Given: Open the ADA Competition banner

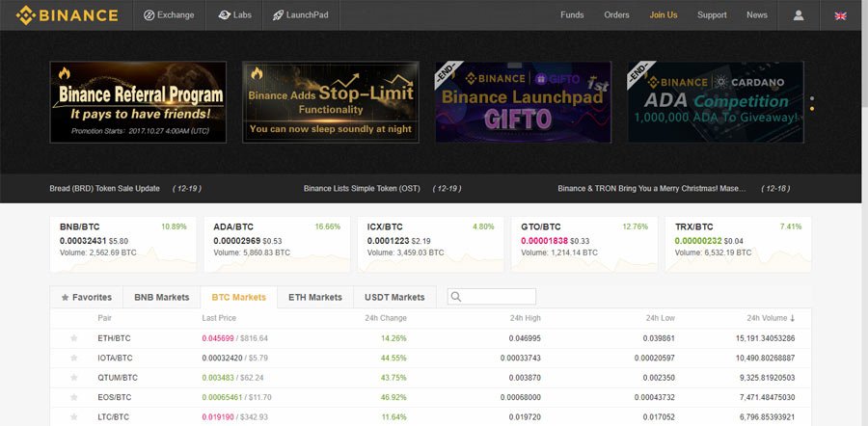Looking at the screenshot, I should (716, 102).
